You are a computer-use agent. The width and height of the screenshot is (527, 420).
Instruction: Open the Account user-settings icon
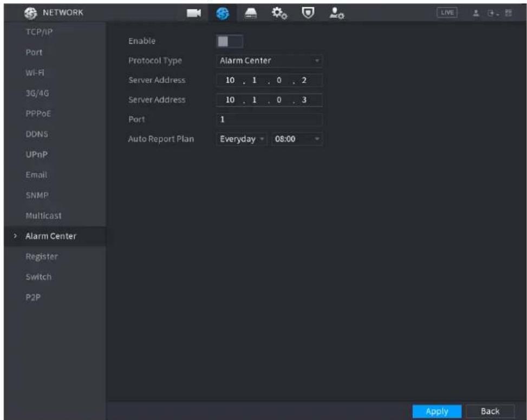click(336, 13)
